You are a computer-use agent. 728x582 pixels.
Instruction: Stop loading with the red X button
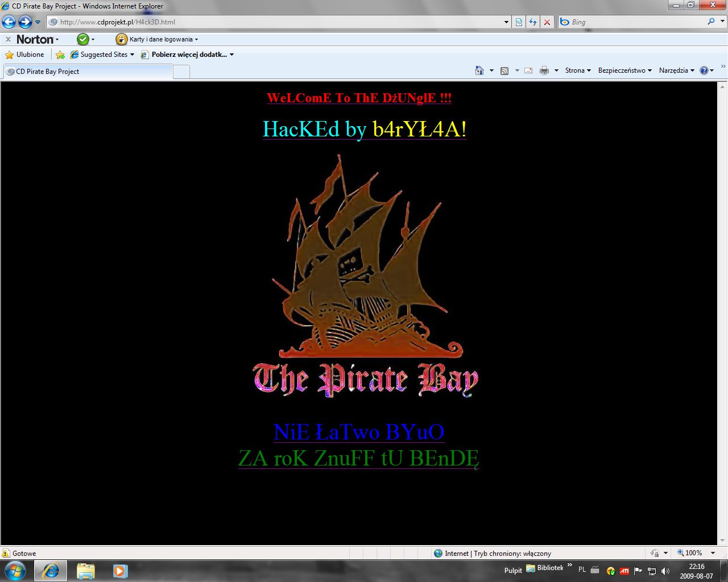coord(547,22)
